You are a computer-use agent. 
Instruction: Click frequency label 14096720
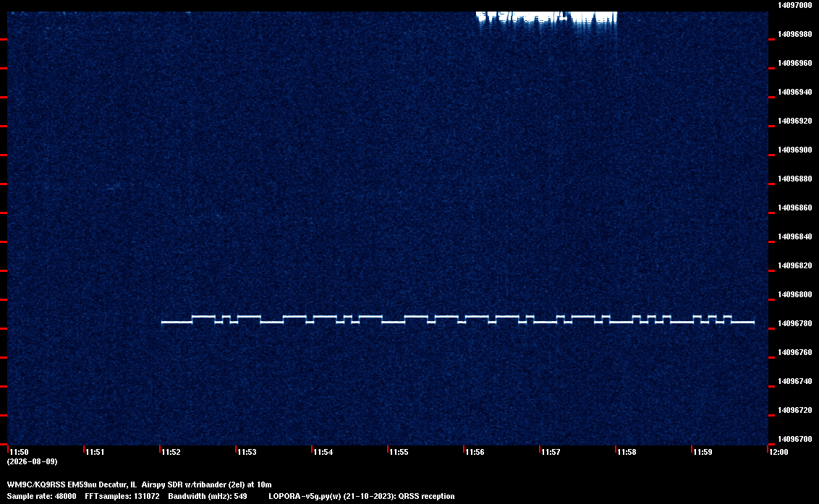(794, 410)
